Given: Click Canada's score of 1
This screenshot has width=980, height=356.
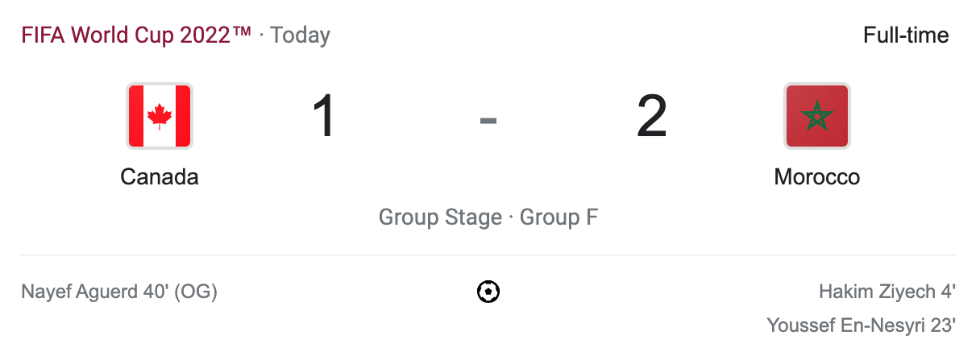Looking at the screenshot, I should coord(324,117).
